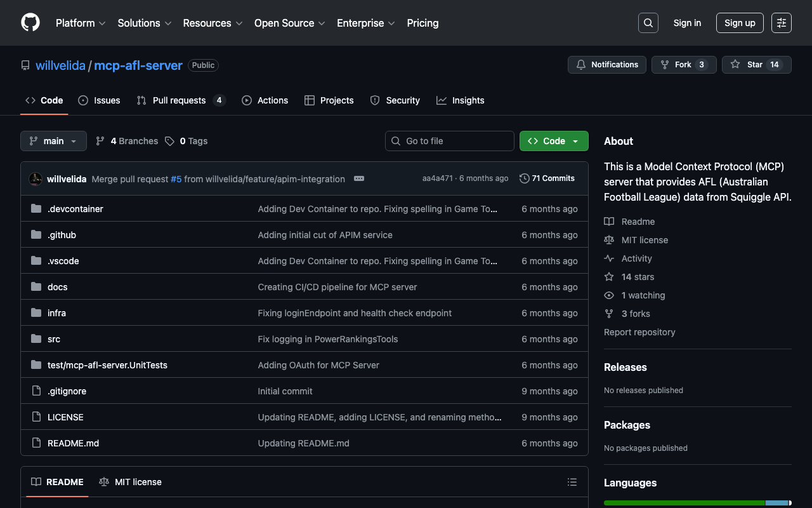The width and height of the screenshot is (812, 508).
Task: Expand the green Code dropdown button
Action: (553, 141)
